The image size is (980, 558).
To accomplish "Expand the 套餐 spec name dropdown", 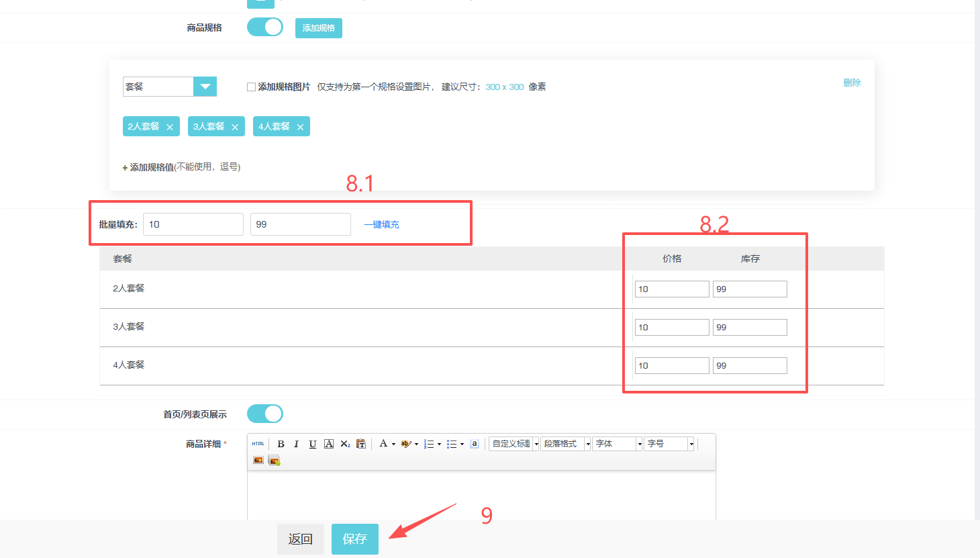I will [205, 87].
